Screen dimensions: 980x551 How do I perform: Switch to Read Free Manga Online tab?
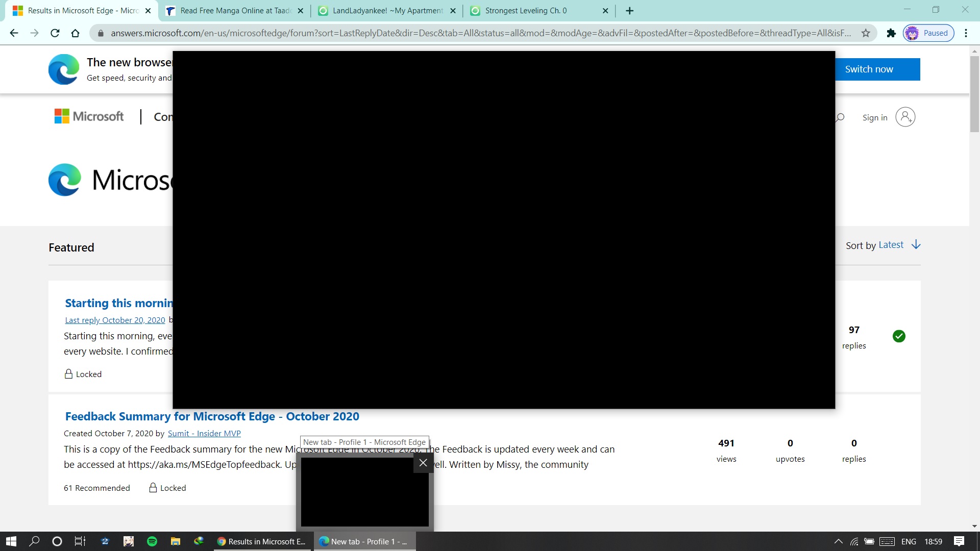point(235,11)
